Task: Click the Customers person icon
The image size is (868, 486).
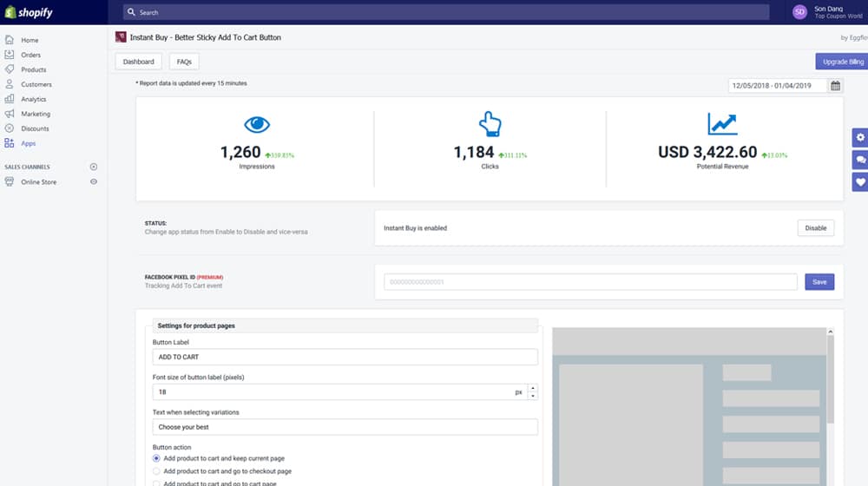Action: [10, 84]
